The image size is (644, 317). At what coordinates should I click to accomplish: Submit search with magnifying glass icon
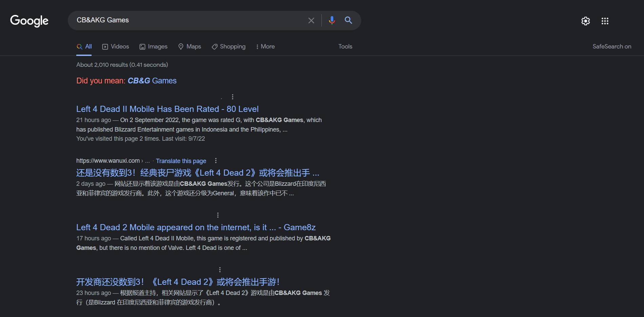coord(348,20)
